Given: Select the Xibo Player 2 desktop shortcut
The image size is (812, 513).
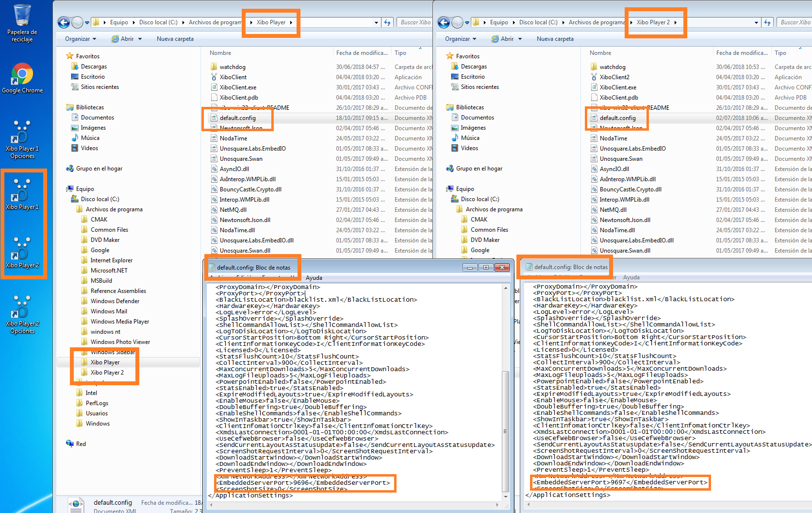Looking at the screenshot, I should [22, 253].
